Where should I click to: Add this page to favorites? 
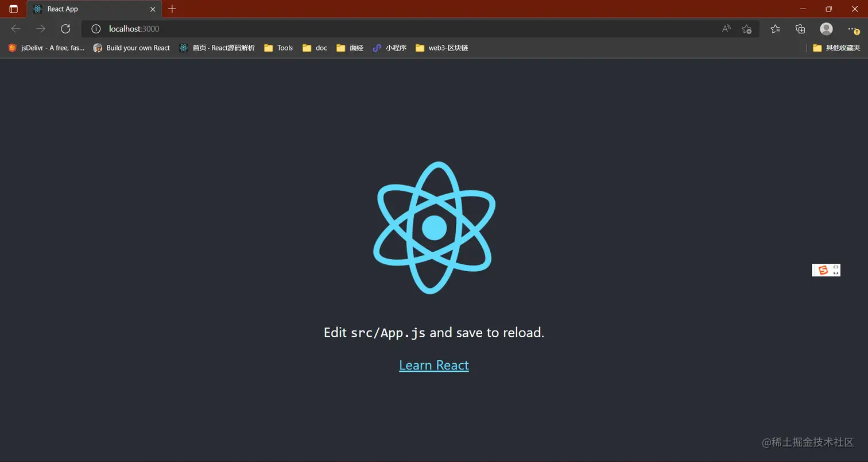[746, 29]
